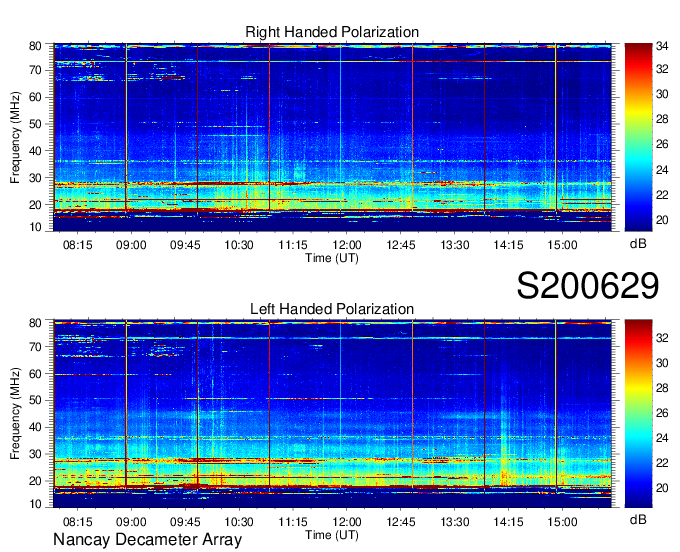This screenshot has height=552, width=680.
Task: Click the 40 MHz tick of upper plot
Action: (35, 151)
